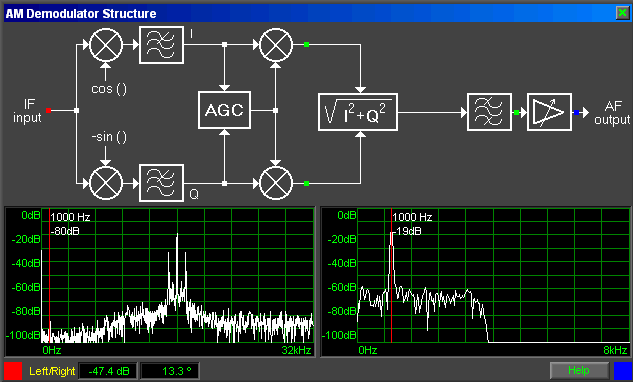Click the -19dB cursor readout in right spectrum
The image size is (633, 382).
[407, 231]
